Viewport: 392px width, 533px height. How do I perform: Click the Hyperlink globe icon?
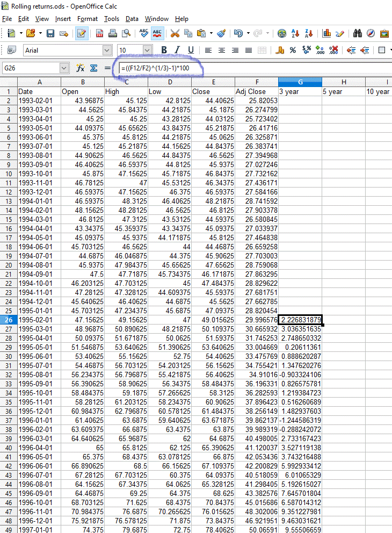[x=282, y=33]
